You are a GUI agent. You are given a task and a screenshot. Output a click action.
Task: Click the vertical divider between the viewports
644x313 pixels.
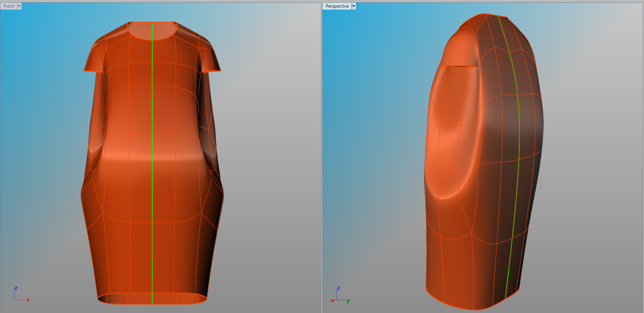pyautogui.click(x=321, y=157)
